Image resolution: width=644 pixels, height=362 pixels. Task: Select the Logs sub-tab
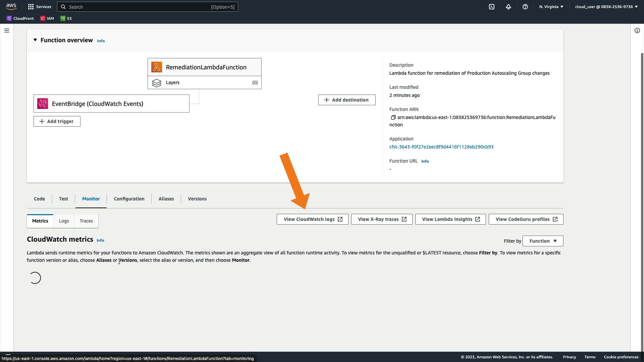pyautogui.click(x=64, y=221)
